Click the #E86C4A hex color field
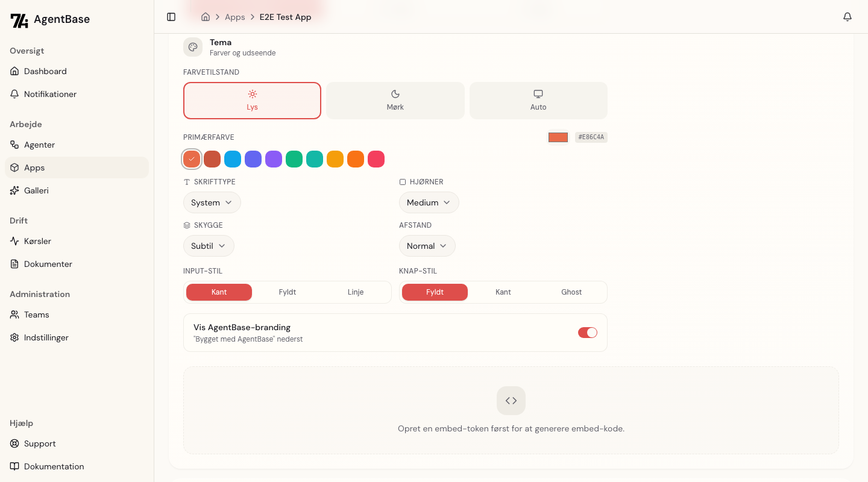Viewport: 868px width, 482px height. [591, 137]
